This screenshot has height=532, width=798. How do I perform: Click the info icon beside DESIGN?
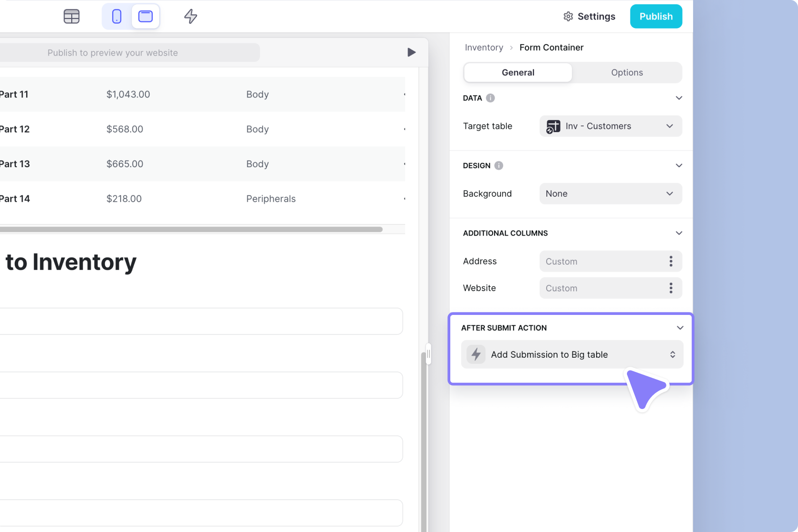(x=498, y=166)
